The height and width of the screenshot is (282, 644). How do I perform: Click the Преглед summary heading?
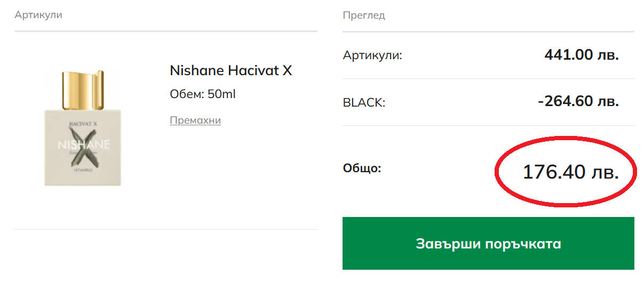[x=363, y=15]
